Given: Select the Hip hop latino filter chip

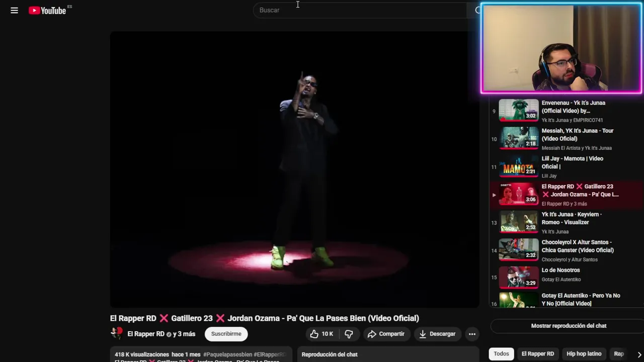Looking at the screenshot, I should point(584,354).
